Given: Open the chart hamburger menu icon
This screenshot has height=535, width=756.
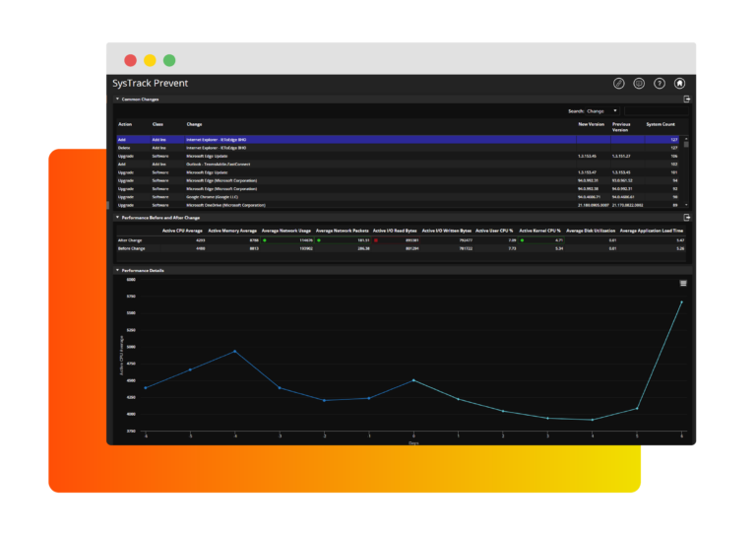Looking at the screenshot, I should coord(683,283).
